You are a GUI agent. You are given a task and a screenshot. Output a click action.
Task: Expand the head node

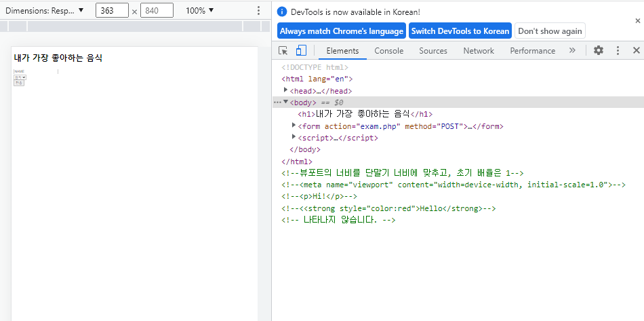pos(286,90)
